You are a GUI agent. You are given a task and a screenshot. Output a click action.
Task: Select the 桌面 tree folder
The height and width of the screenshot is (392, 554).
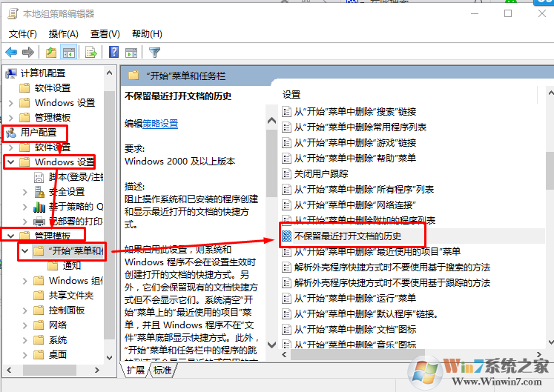(x=58, y=354)
